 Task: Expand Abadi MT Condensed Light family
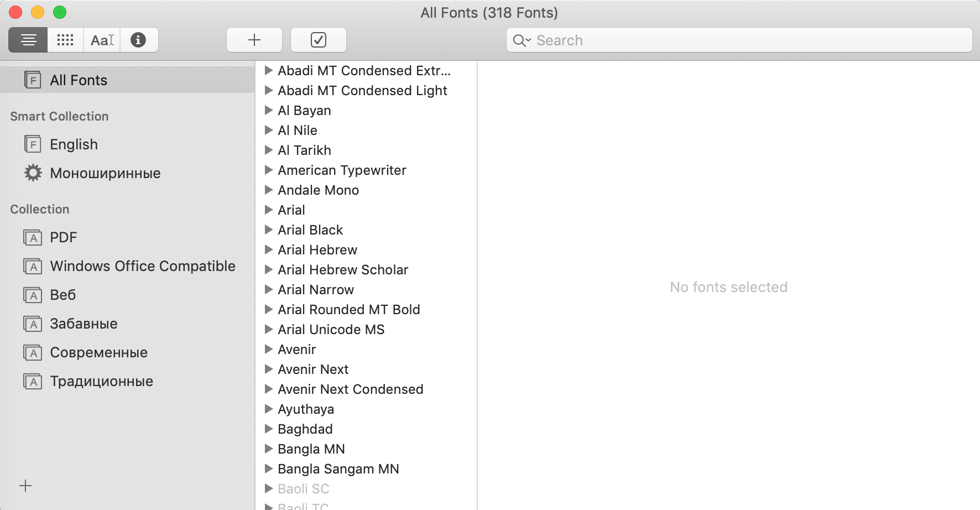coord(269,90)
